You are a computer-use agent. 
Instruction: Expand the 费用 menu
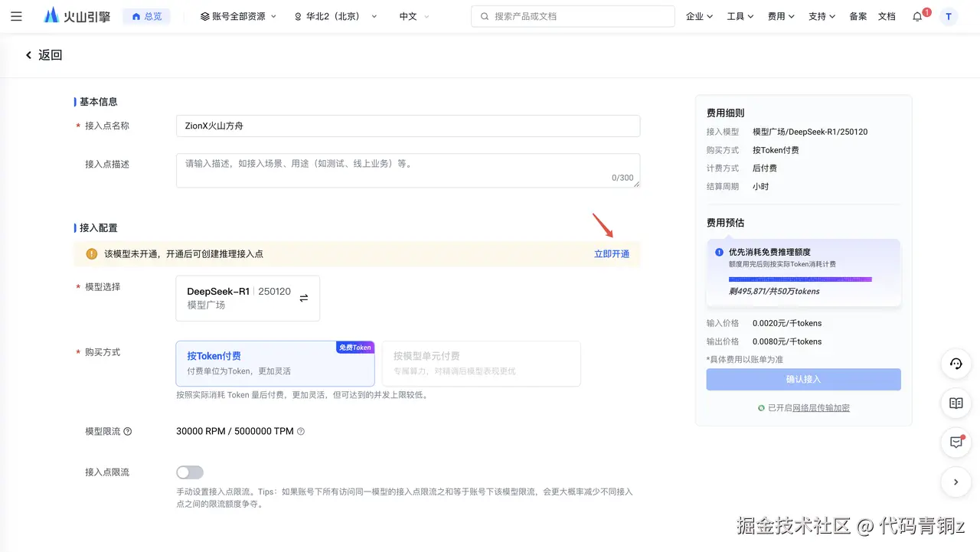click(781, 16)
